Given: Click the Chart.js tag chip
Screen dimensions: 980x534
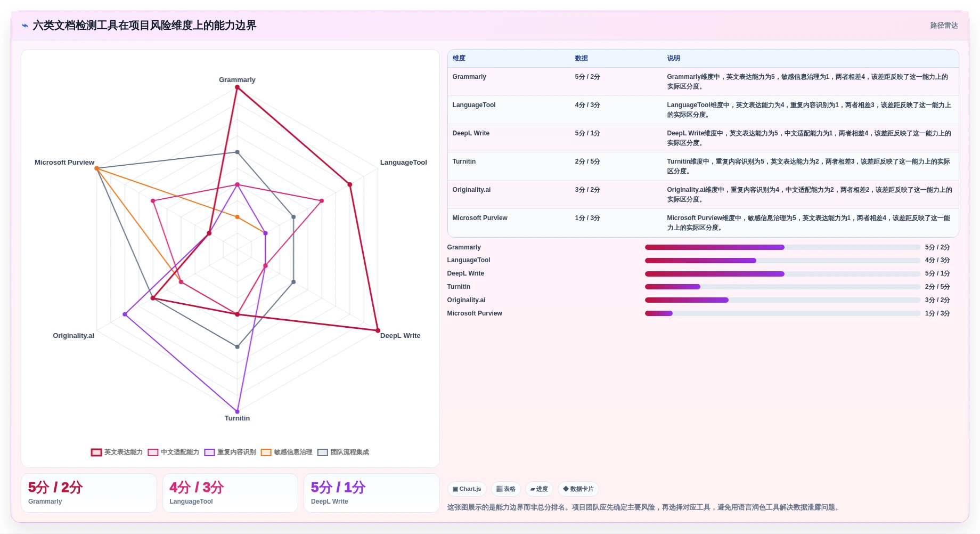Looking at the screenshot, I should pos(467,489).
